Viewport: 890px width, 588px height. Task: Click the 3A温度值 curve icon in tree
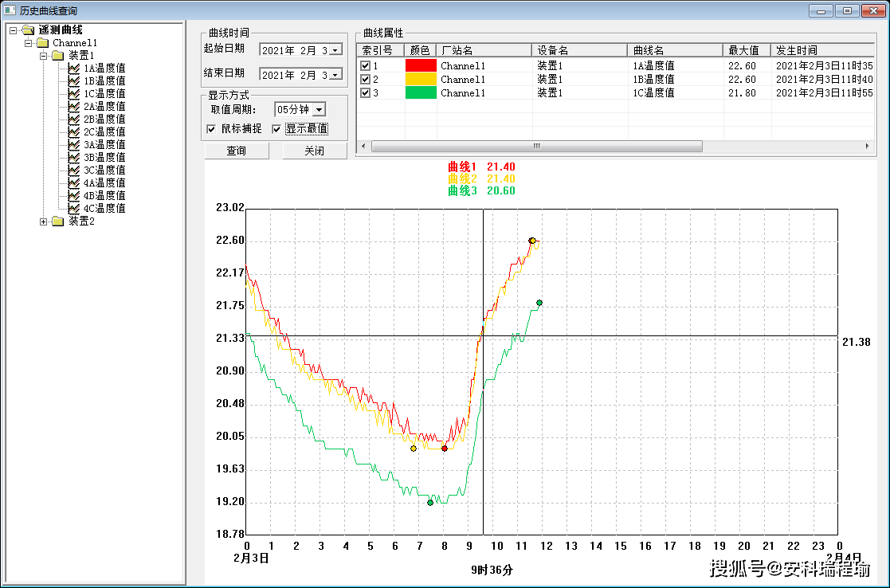coord(74,145)
